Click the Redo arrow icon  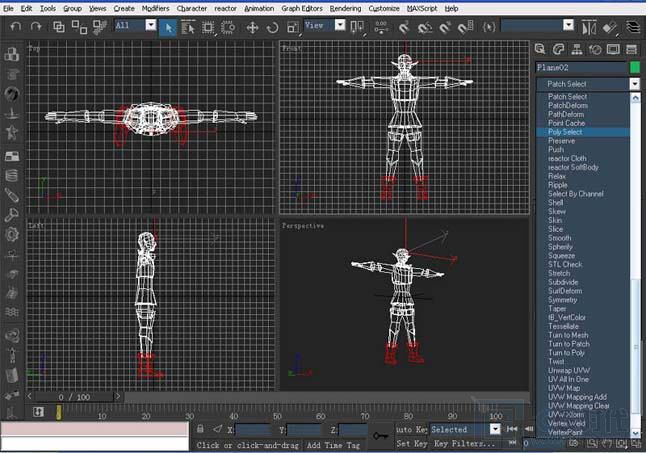tap(36, 27)
